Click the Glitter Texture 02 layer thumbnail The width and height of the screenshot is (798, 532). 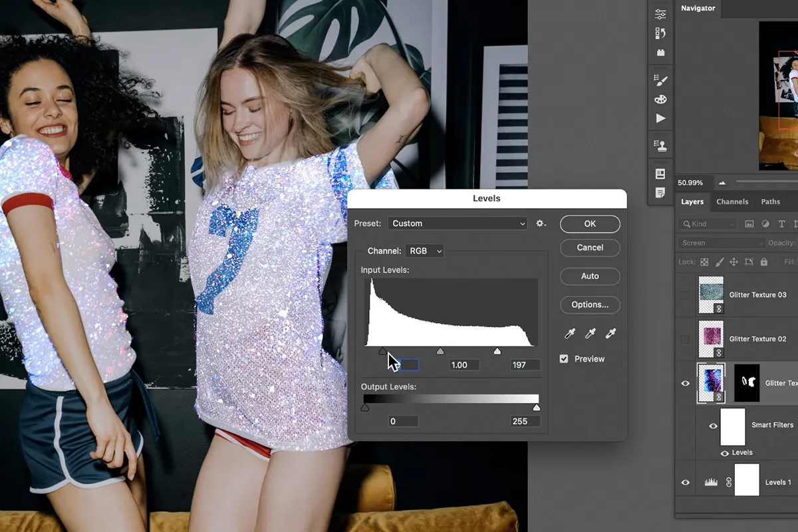click(x=710, y=338)
